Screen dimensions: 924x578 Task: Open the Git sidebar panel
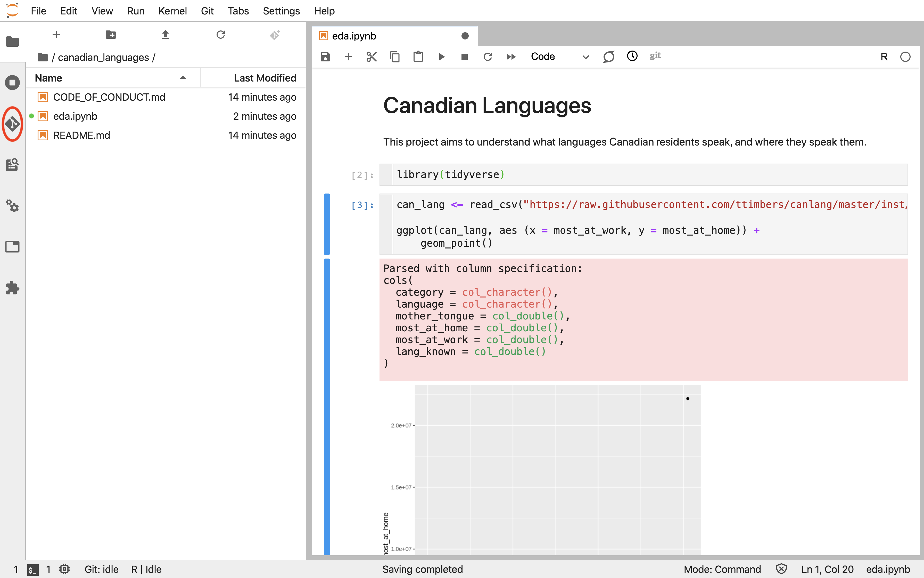point(12,124)
